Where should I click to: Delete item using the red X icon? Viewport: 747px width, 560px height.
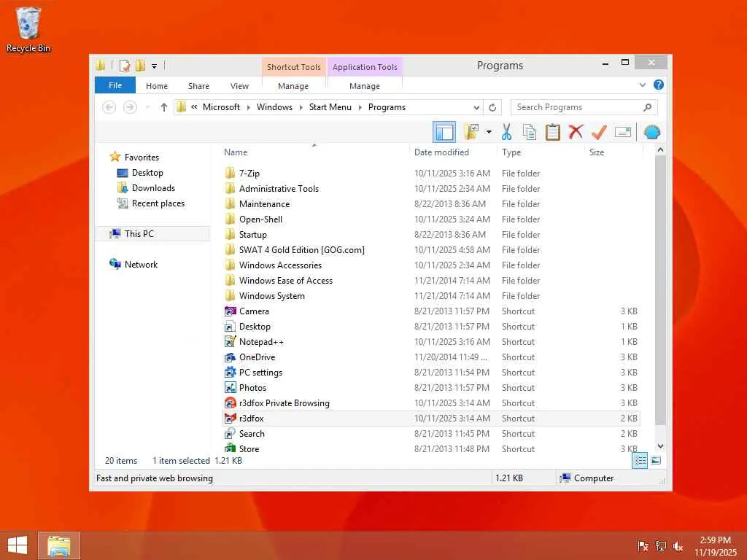coord(576,131)
